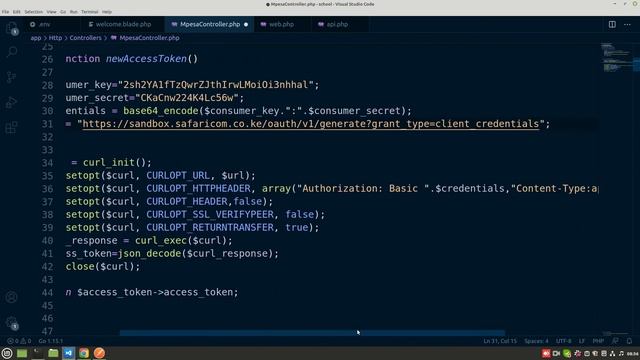640x360 pixels.
Task: Click curl_init on line 34
Action: click(x=109, y=162)
